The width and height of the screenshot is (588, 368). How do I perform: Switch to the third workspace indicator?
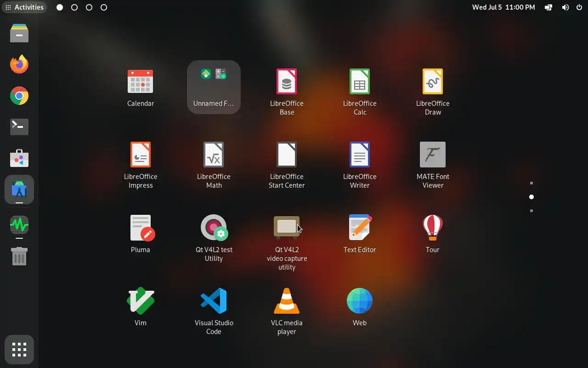(x=89, y=7)
